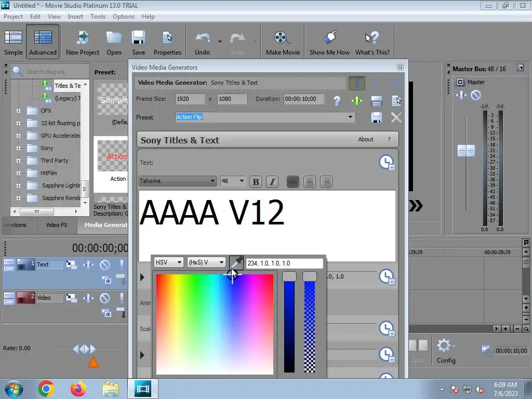Switch to Advanced mode
Image resolution: width=532 pixels, height=399 pixels.
pyautogui.click(x=43, y=42)
